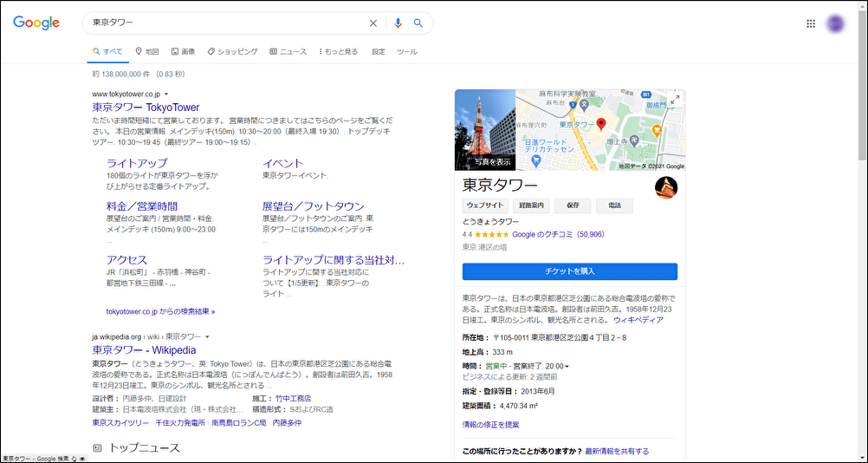
Task: Open the 千住火力発電所 related link
Action: (180, 422)
